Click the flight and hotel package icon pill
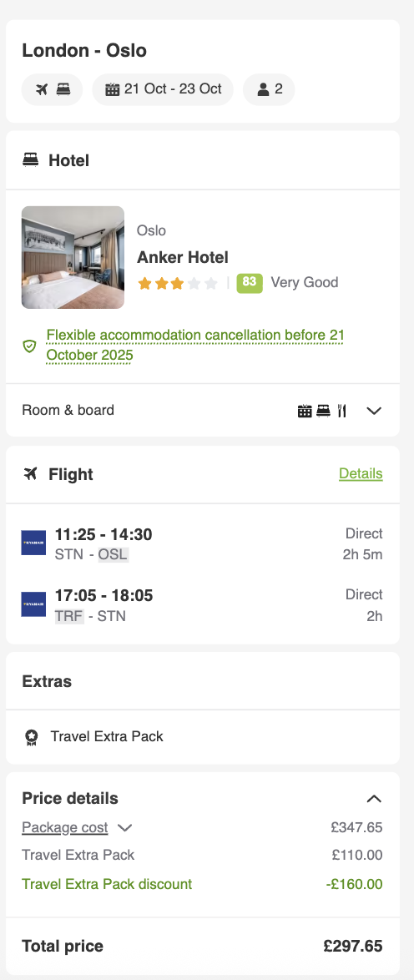This screenshot has height=980, width=414. tap(52, 89)
